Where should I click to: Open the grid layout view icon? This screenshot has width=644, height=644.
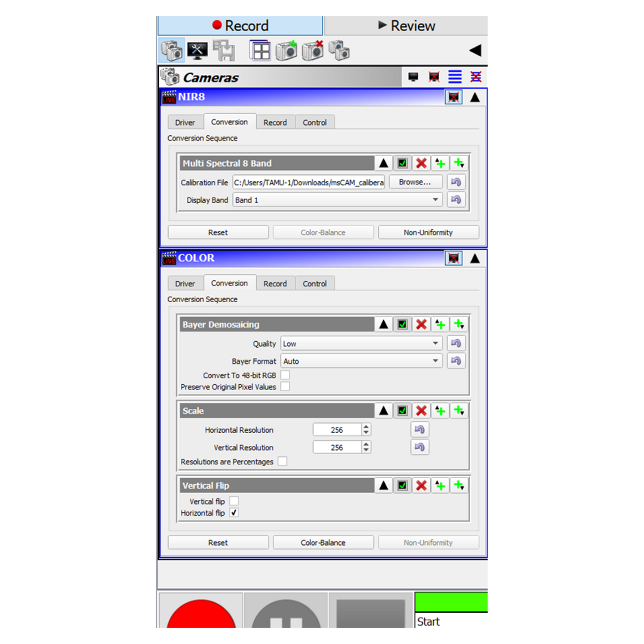pos(260,51)
